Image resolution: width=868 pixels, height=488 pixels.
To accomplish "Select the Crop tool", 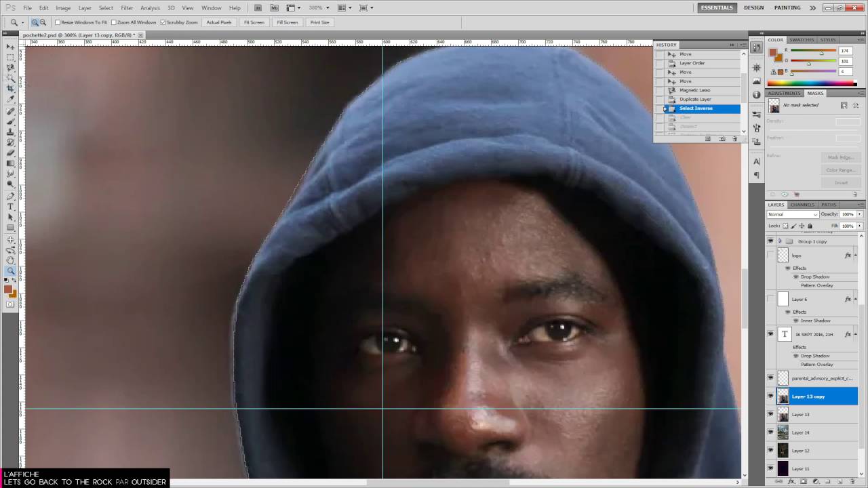I will tap(10, 89).
